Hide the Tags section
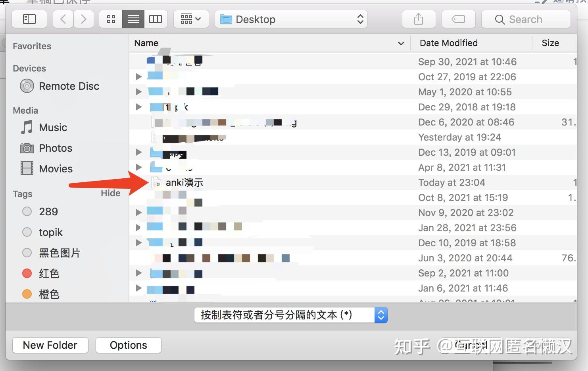Image resolution: width=588 pixels, height=371 pixels. coord(110,193)
